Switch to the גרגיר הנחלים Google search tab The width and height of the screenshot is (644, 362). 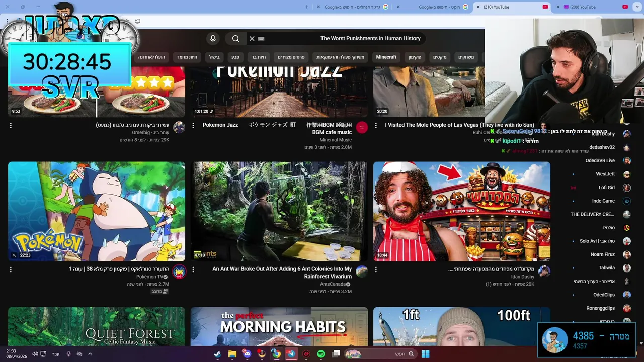click(353, 7)
